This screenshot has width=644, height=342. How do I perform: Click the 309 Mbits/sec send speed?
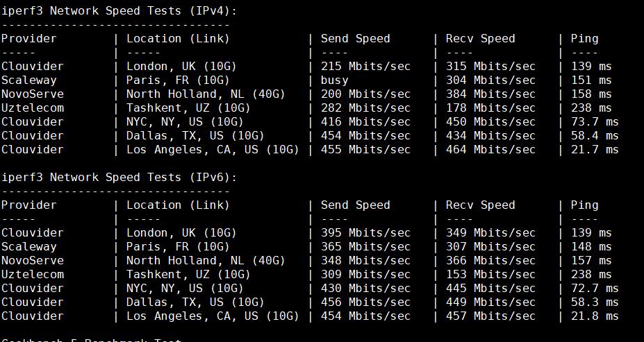[365, 274]
